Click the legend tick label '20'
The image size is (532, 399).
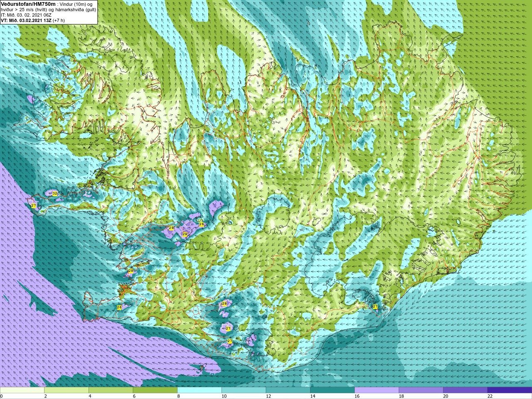446,397
